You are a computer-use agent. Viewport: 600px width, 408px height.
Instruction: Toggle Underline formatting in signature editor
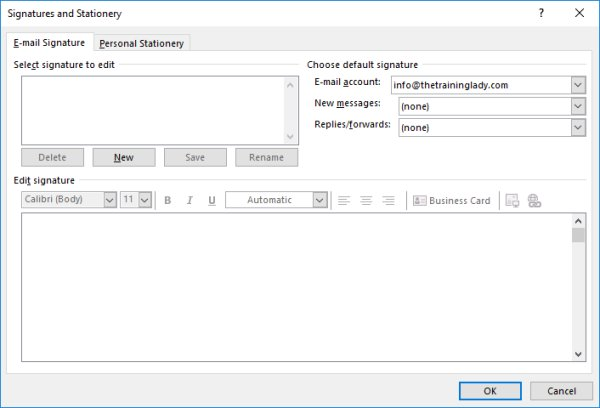(212, 200)
